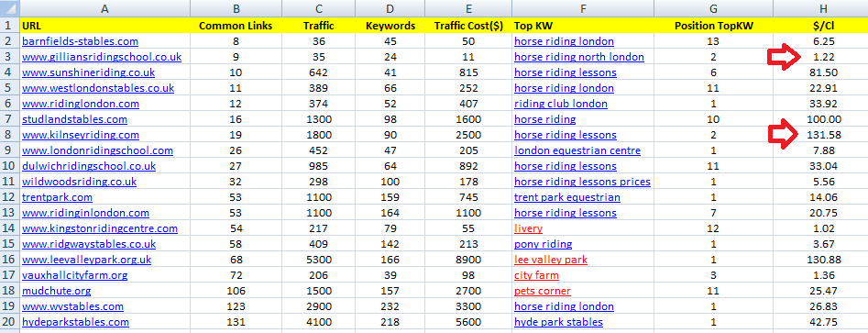The image size is (868, 333).
Task: Click the 'Common Links' header cell
Action: coord(236,26)
